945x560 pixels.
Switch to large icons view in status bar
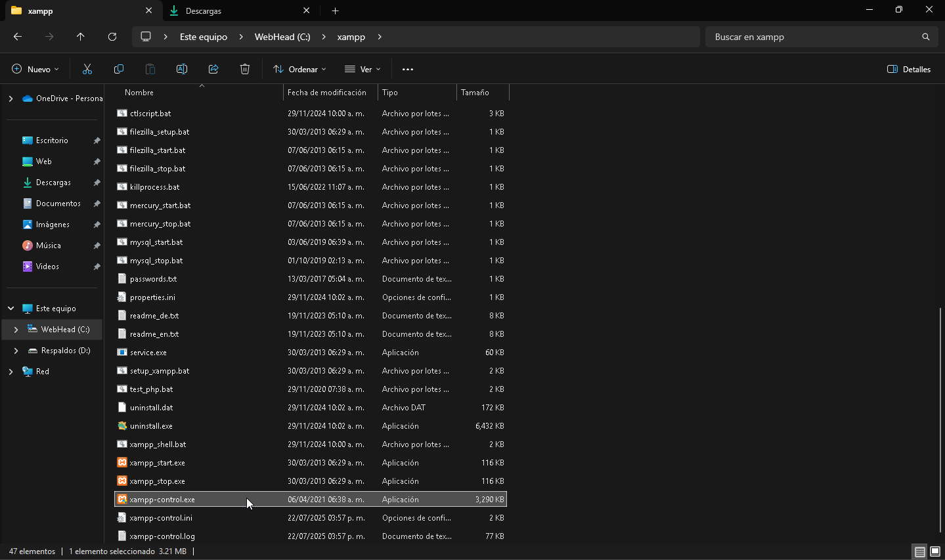pos(934,551)
